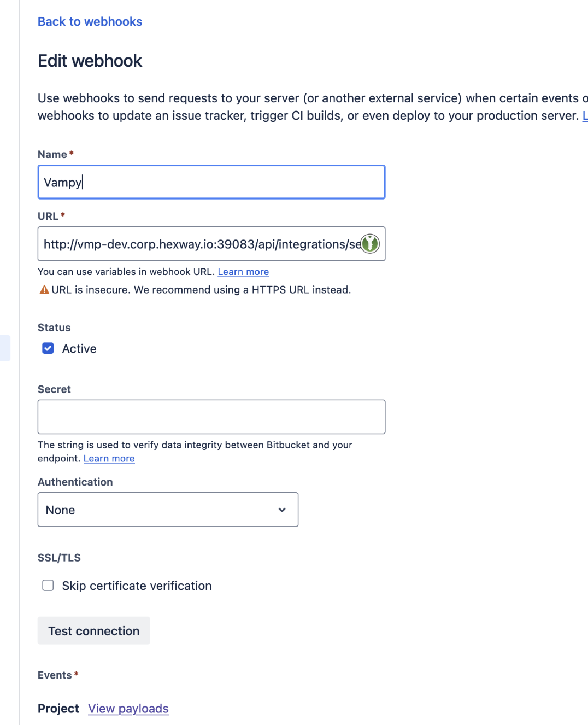Open the Authentication dropdown set to None
The height and width of the screenshot is (725, 588).
(x=168, y=510)
